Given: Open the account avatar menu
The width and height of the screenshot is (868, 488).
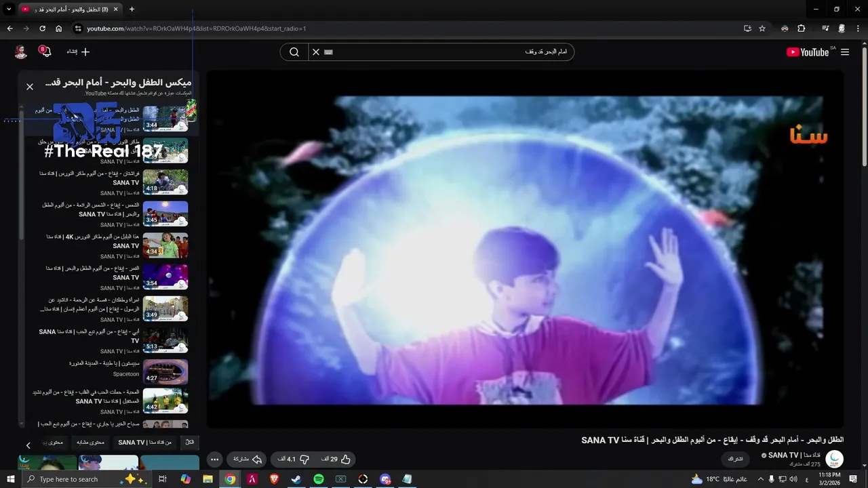Looking at the screenshot, I should [21, 52].
